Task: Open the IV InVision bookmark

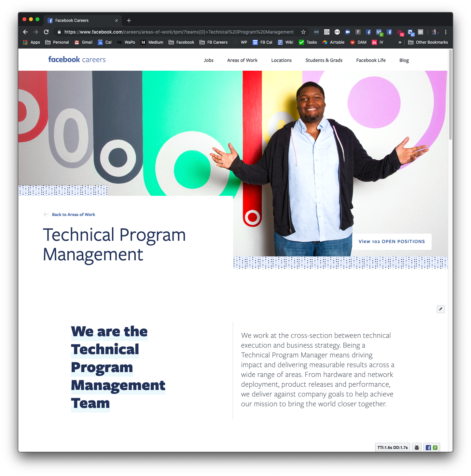Action: click(x=378, y=42)
